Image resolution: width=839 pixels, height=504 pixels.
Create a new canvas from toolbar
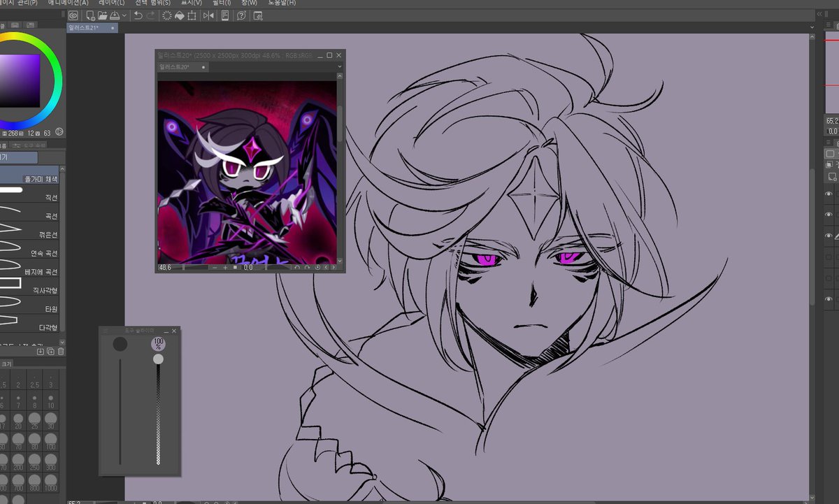[91, 15]
